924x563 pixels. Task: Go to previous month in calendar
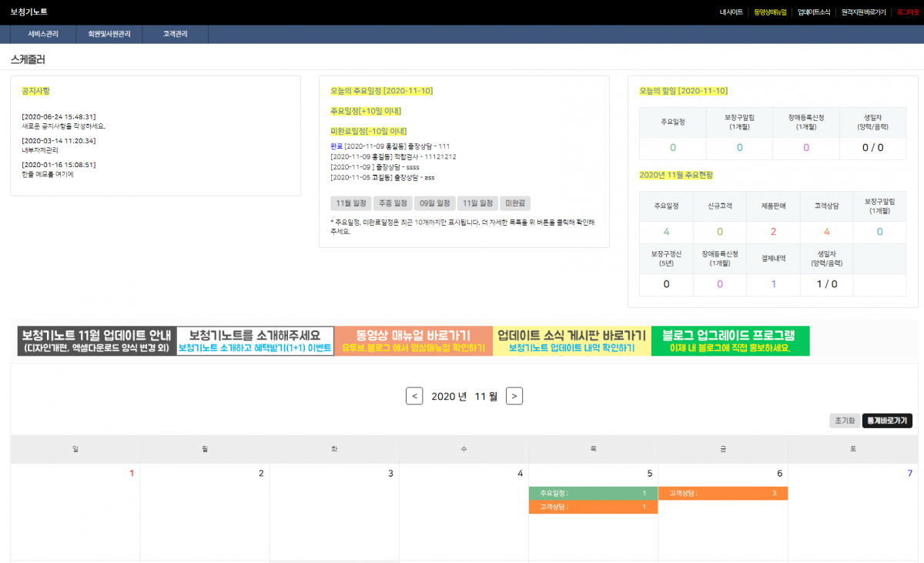tap(414, 396)
